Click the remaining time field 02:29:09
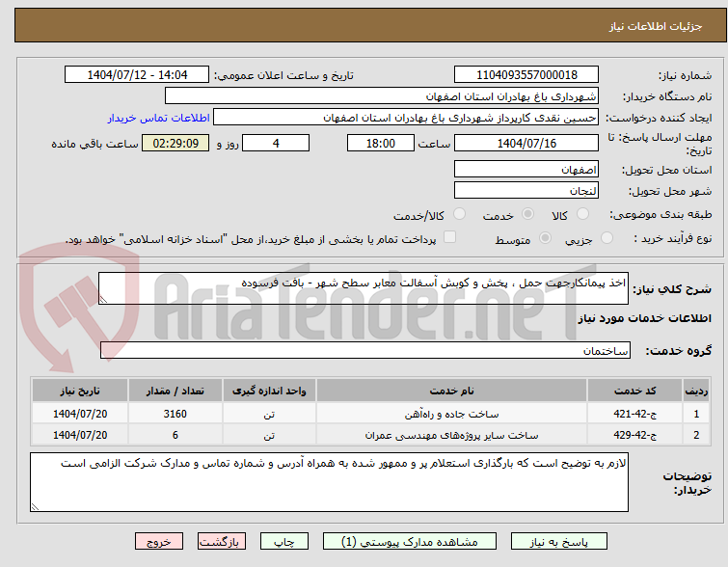 (175, 143)
